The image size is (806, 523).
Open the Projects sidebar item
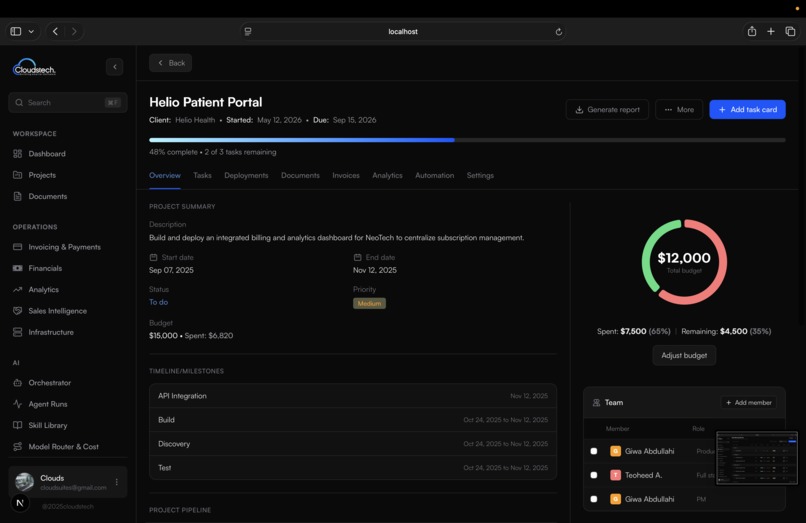(x=34, y=175)
